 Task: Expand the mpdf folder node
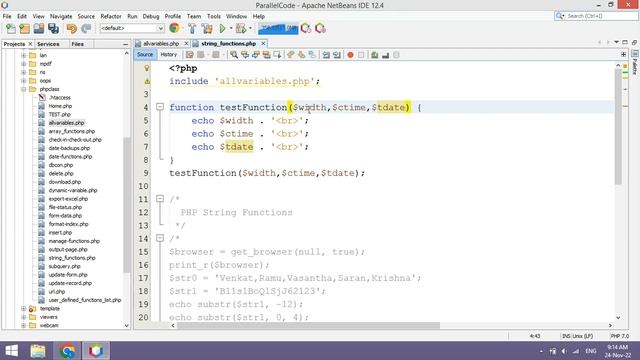click(x=24, y=64)
